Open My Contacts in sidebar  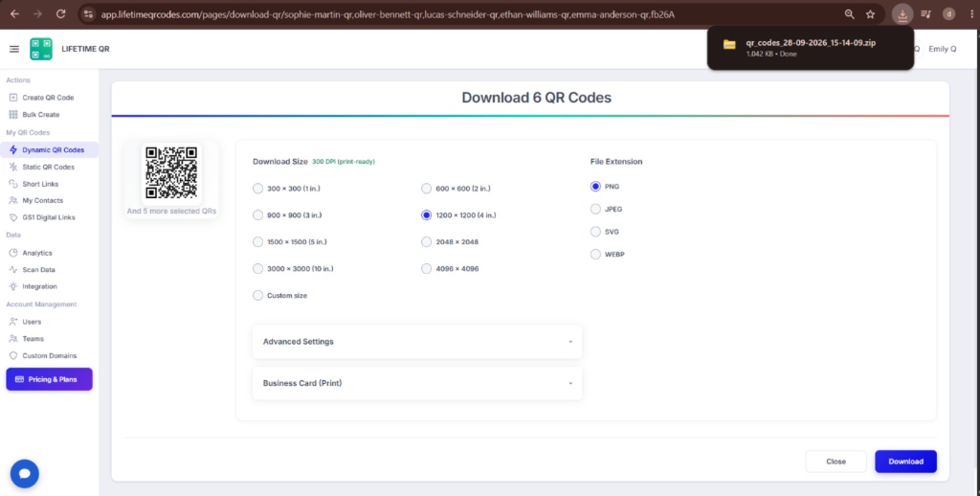(x=42, y=201)
